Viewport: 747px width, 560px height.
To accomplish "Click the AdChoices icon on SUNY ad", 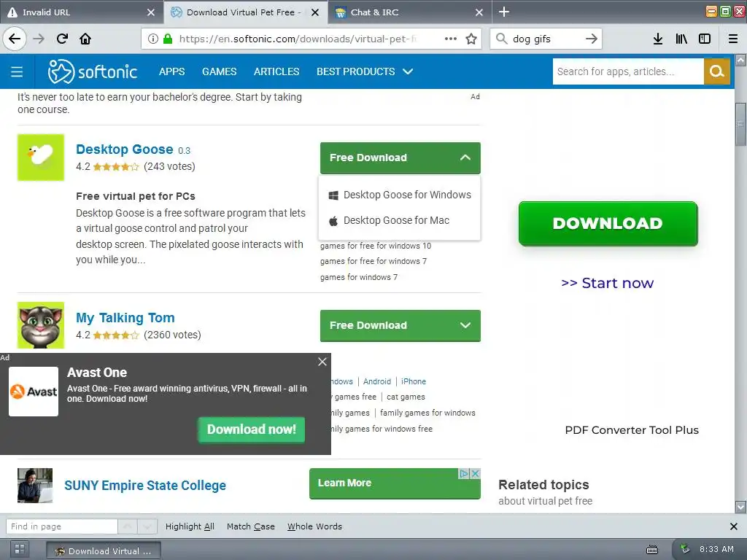I will [463, 473].
